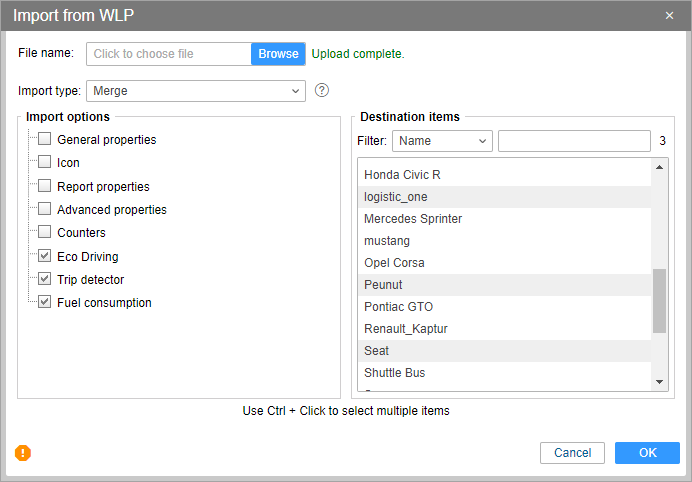Click the orange warning icon
The height and width of the screenshot is (482, 692).
pyautogui.click(x=23, y=453)
